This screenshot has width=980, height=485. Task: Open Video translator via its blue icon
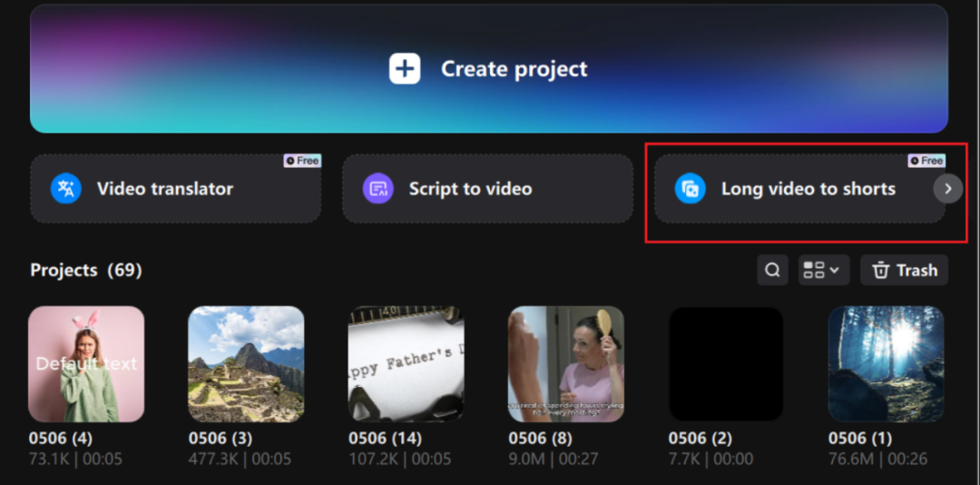click(x=66, y=189)
